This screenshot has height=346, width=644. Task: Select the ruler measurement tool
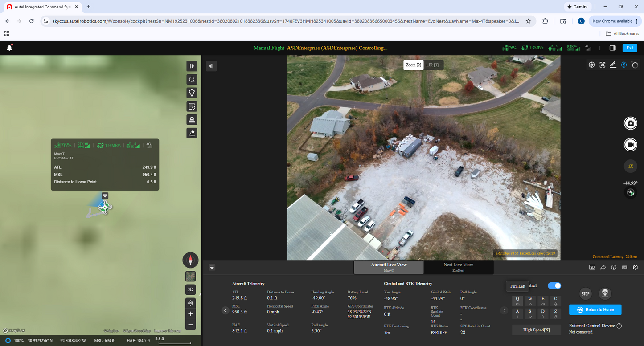(x=613, y=65)
